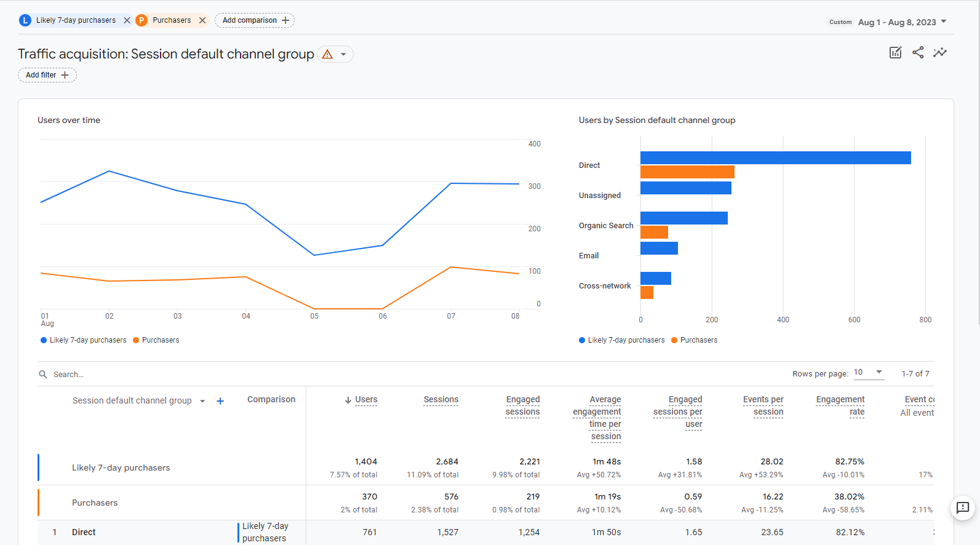The image size is (980, 545).
Task: Click the share report icon
Action: pyautogui.click(x=917, y=53)
